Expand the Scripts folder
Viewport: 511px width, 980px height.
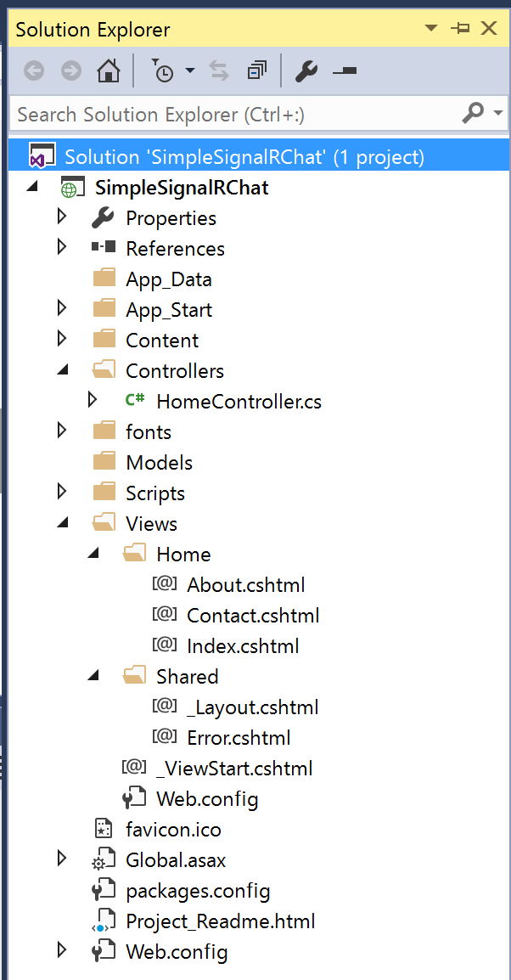point(61,493)
